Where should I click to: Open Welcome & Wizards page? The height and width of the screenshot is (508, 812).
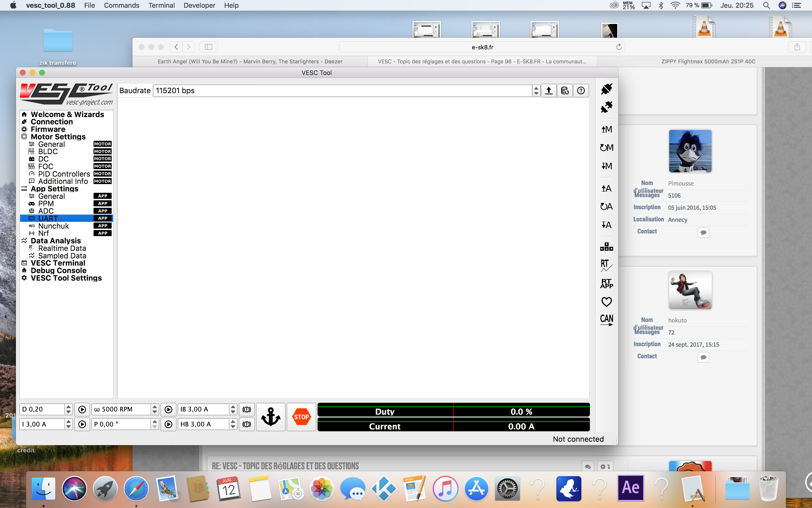coord(67,114)
